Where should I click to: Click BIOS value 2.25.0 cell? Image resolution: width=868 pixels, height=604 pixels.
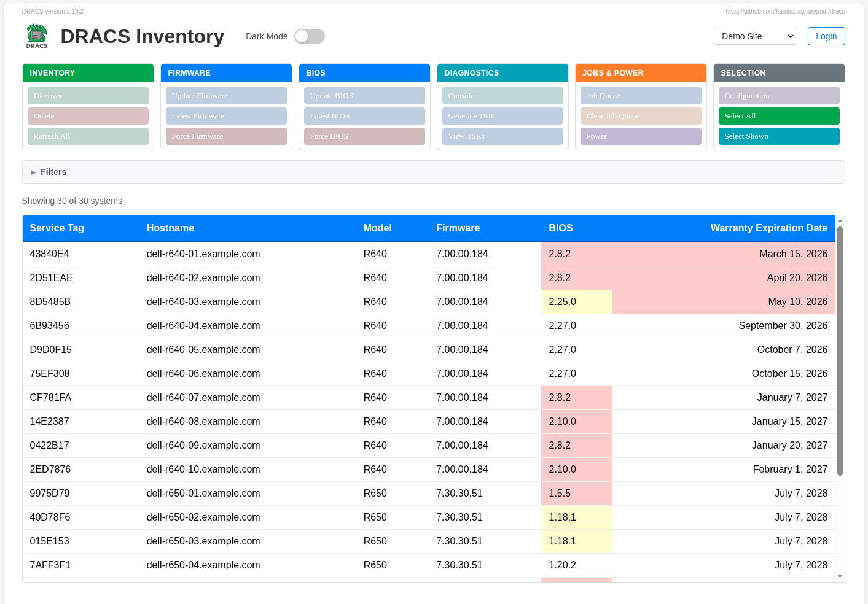(577, 302)
